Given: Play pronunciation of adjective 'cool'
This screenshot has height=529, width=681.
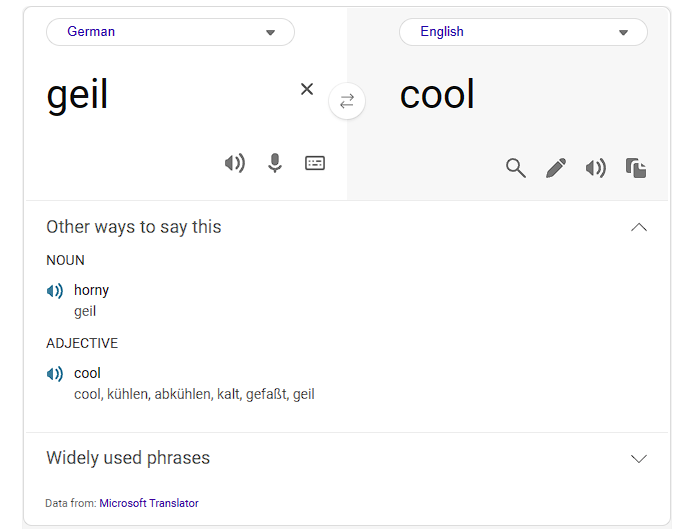Looking at the screenshot, I should 55,374.
